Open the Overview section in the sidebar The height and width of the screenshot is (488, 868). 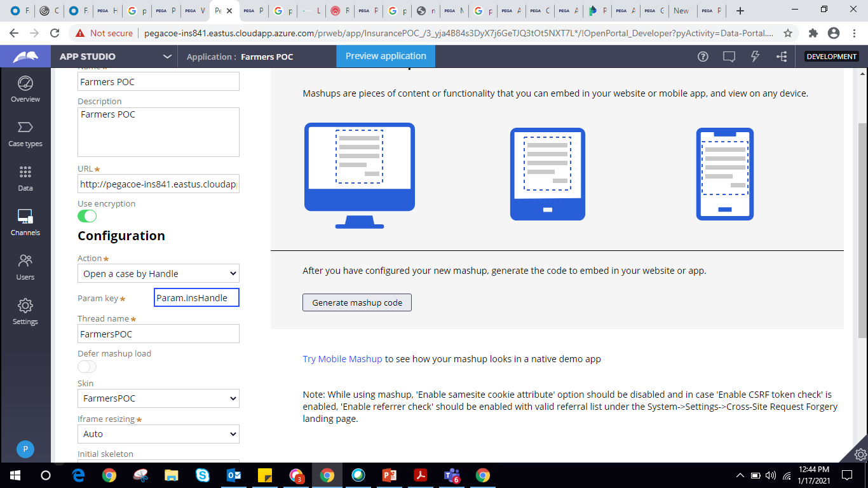tap(25, 89)
